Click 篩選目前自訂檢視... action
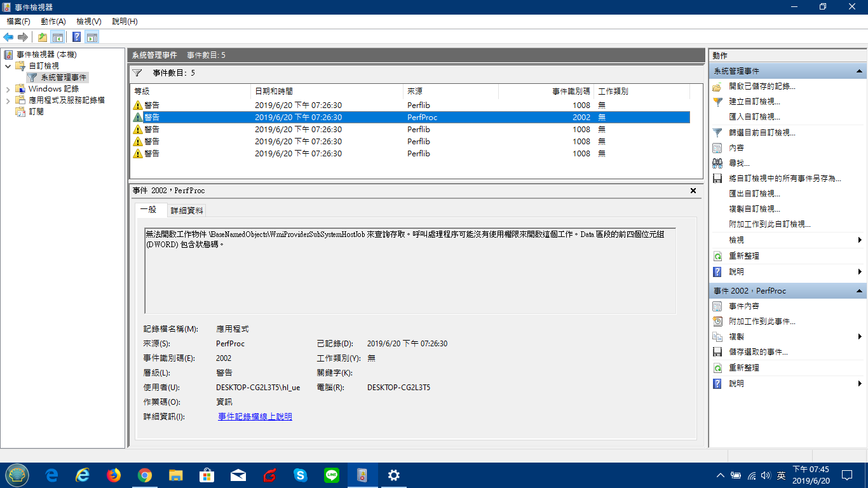The image size is (868, 488). click(762, 133)
